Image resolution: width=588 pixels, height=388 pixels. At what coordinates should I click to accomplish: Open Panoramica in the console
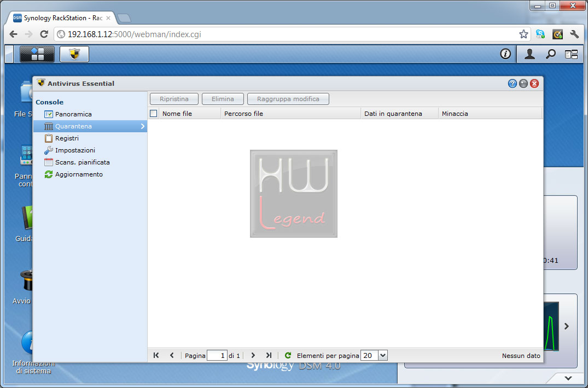pos(90,114)
